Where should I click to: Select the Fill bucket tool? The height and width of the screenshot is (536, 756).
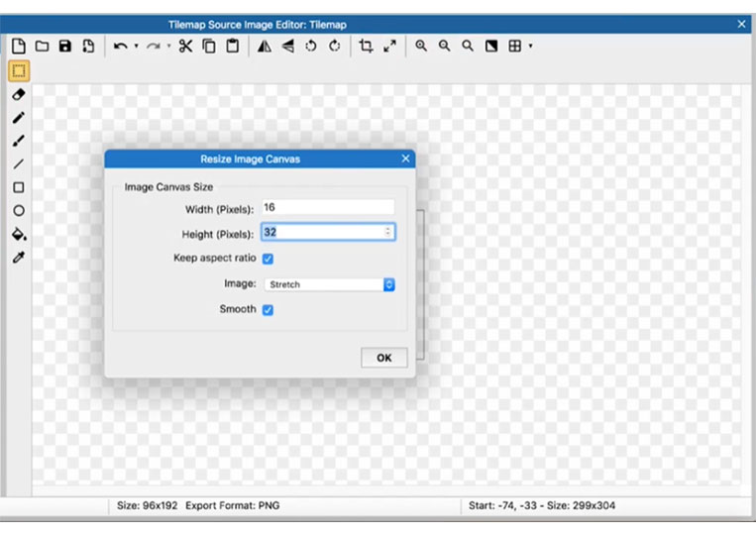pyautogui.click(x=19, y=234)
